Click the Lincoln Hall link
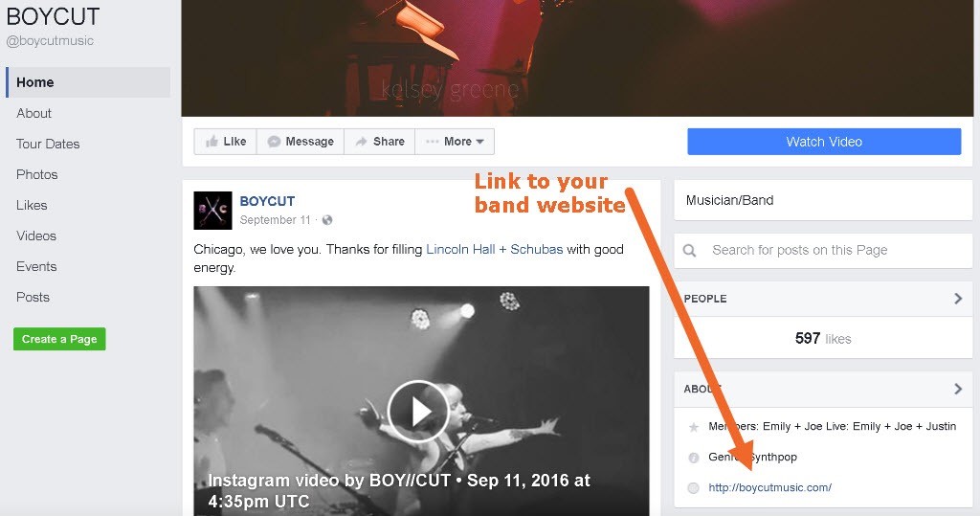 (x=460, y=250)
